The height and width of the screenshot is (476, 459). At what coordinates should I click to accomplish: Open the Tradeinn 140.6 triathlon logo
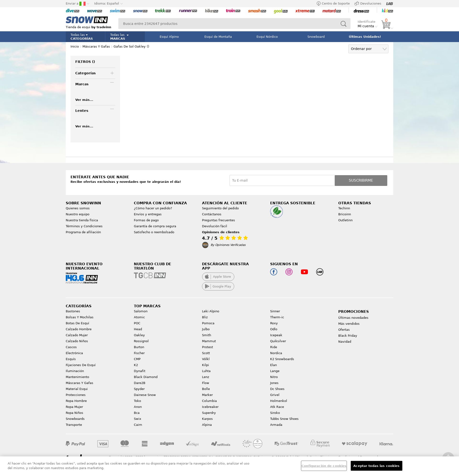pyautogui.click(x=82, y=278)
